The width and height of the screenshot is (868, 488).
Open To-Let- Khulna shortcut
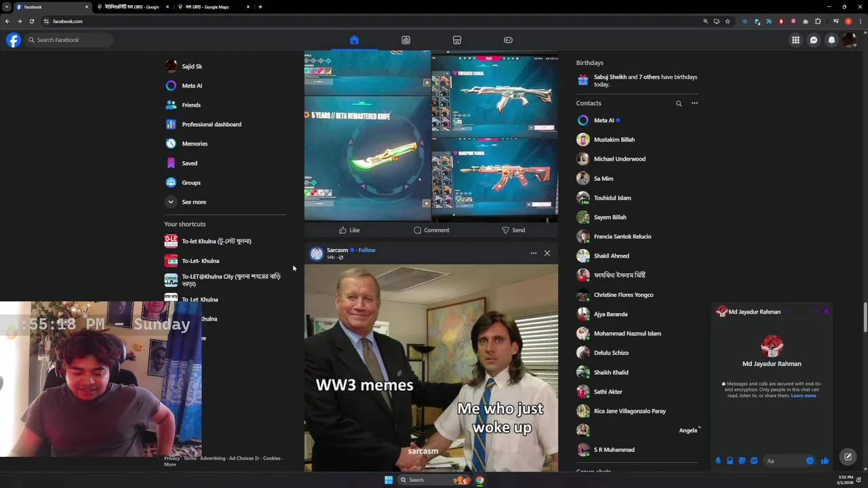coord(225,261)
